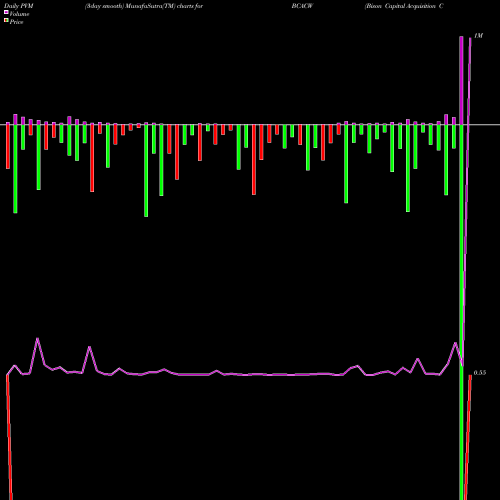Click the Volume legend color swatch
The height and width of the screenshot is (500, 500).
(6, 12)
